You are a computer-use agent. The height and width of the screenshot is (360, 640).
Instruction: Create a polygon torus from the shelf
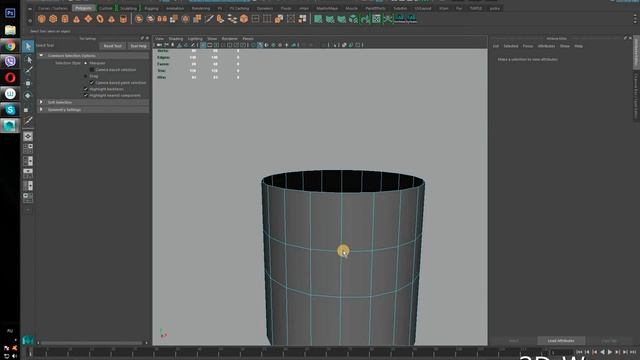tap(100, 19)
